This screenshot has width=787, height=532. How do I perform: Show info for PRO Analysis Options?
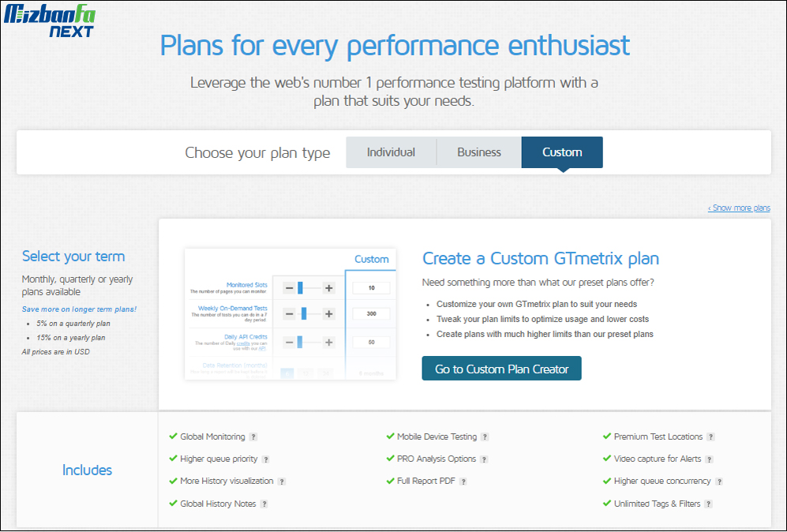(x=483, y=459)
